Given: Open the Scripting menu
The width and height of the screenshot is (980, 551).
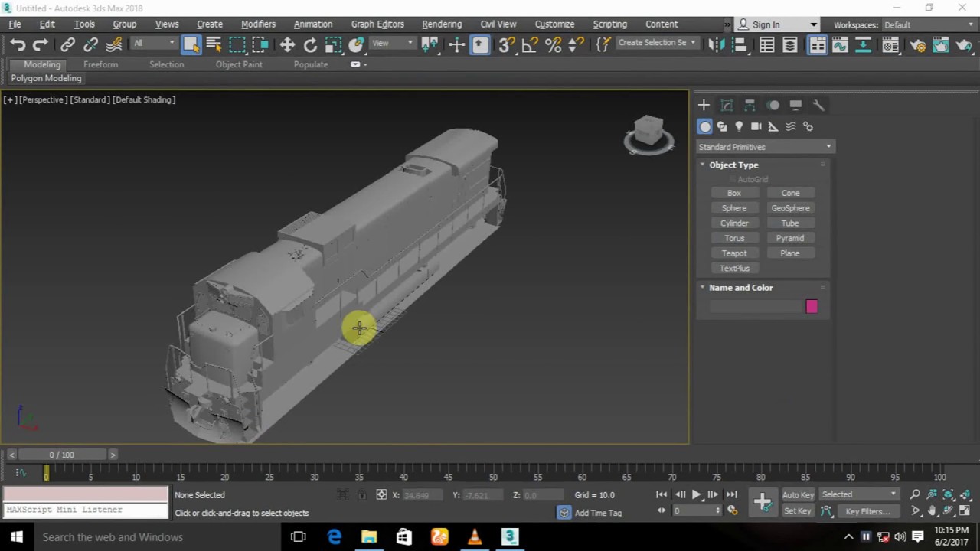Looking at the screenshot, I should point(609,24).
